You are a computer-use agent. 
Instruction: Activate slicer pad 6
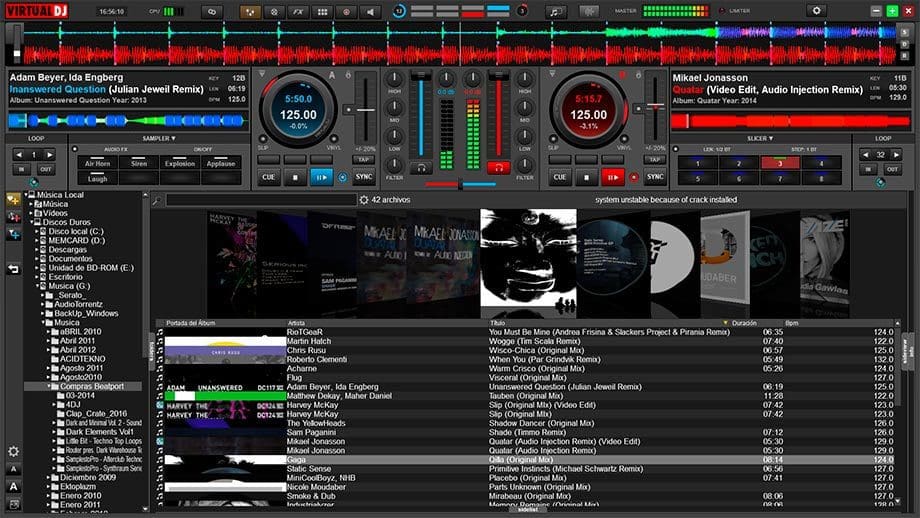tap(739, 178)
